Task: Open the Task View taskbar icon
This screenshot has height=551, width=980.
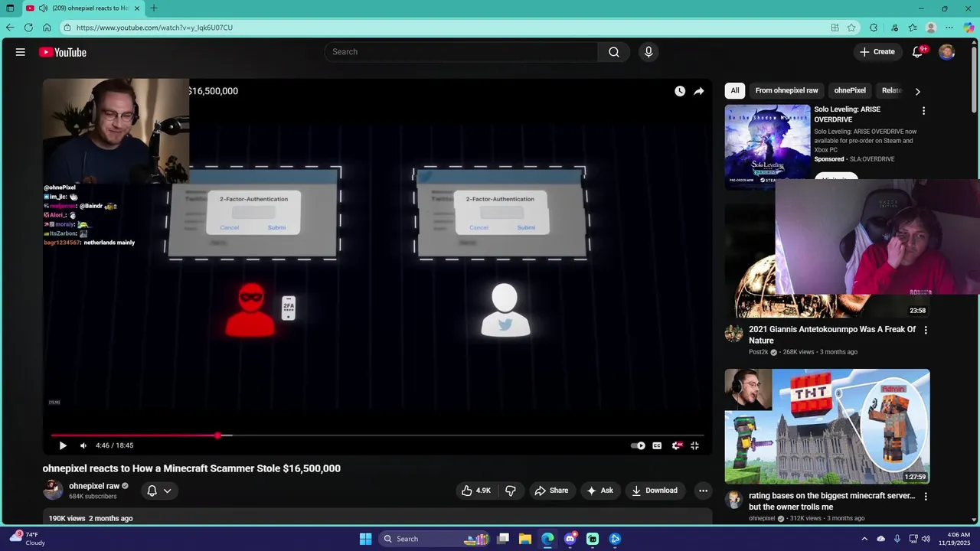Action: (503, 539)
